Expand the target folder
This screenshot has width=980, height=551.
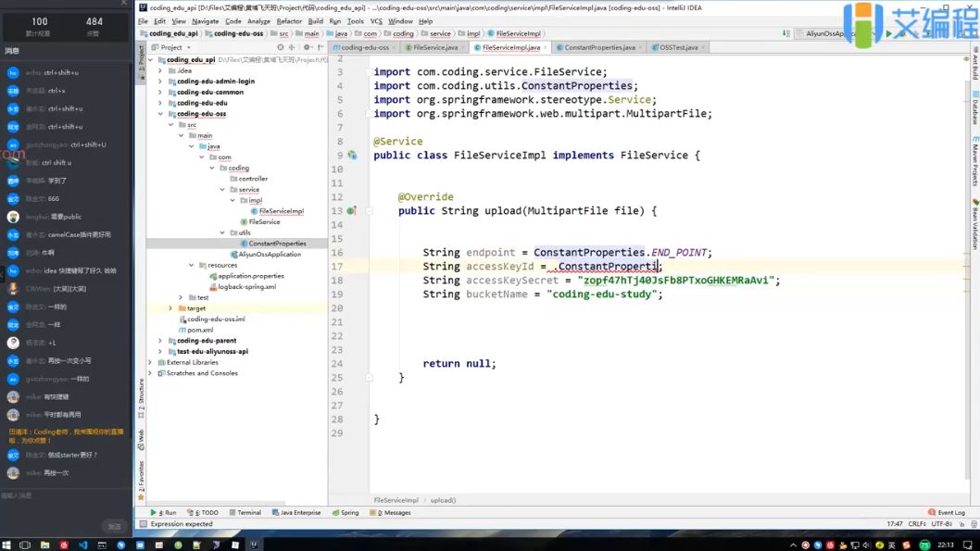click(x=170, y=308)
